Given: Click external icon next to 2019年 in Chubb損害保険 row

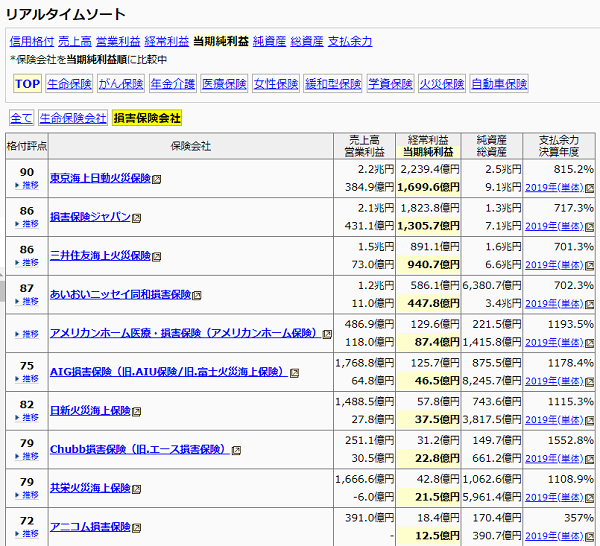Looking at the screenshot, I should (590, 460).
